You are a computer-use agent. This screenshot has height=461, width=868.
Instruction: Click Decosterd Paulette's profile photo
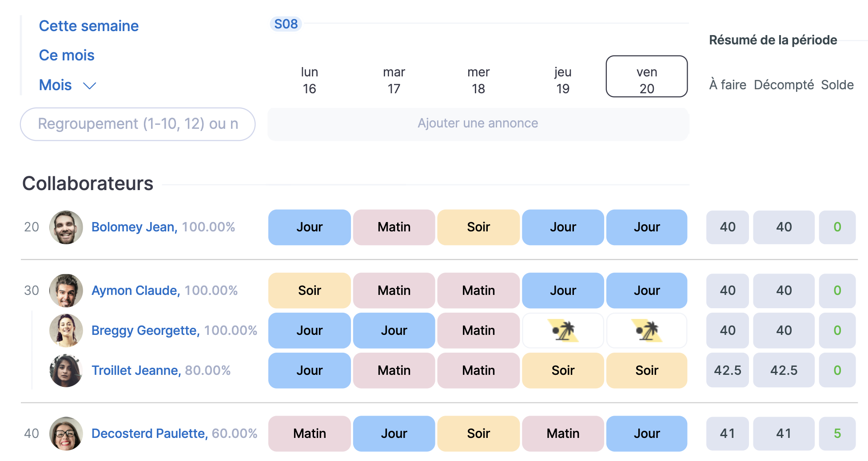click(x=66, y=433)
